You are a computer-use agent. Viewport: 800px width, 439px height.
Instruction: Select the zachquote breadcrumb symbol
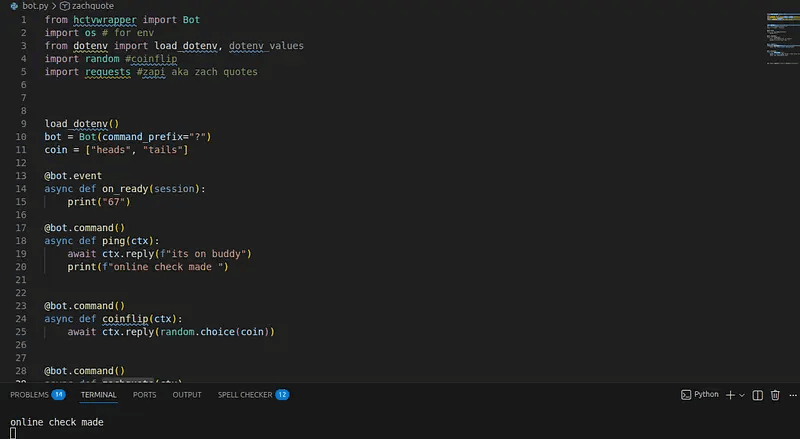[92, 6]
